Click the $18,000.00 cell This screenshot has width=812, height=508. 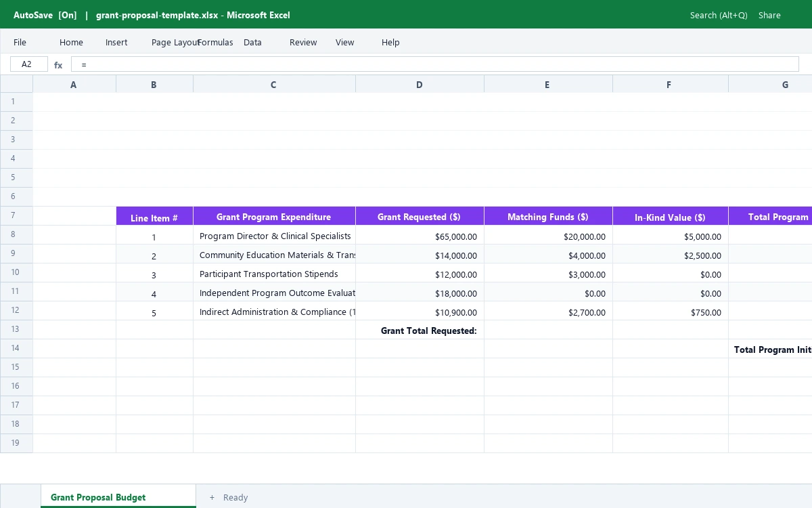(x=420, y=292)
